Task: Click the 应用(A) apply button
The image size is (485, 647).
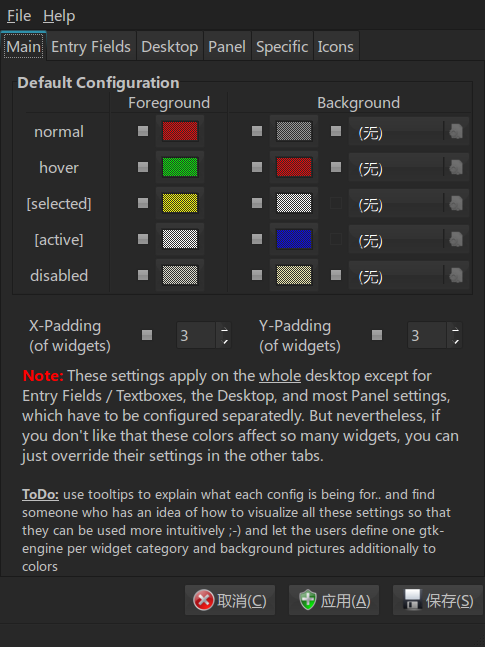Action: pos(334,600)
